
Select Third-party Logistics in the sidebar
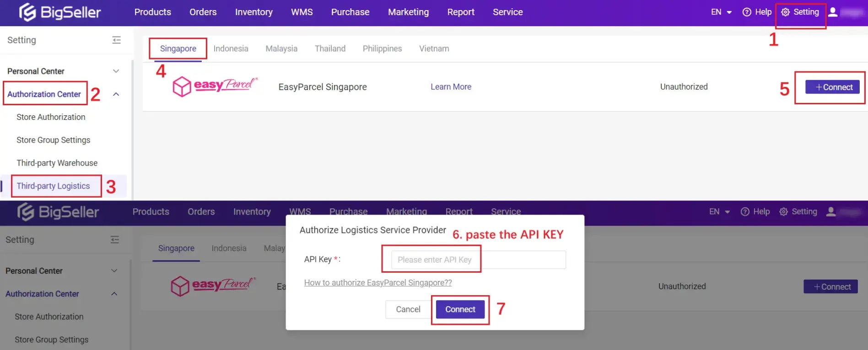pyautogui.click(x=53, y=186)
